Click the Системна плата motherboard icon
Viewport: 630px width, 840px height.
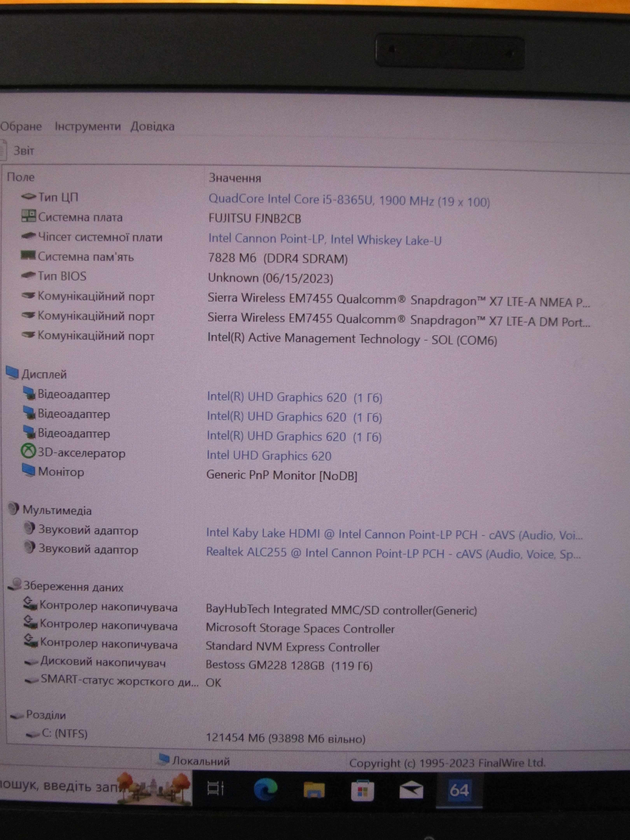point(28,216)
